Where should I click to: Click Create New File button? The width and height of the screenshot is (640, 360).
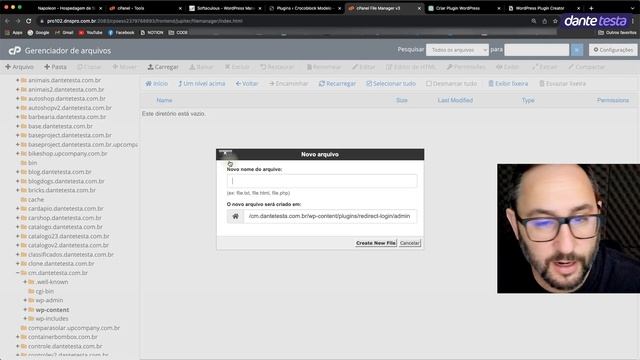pyautogui.click(x=376, y=243)
